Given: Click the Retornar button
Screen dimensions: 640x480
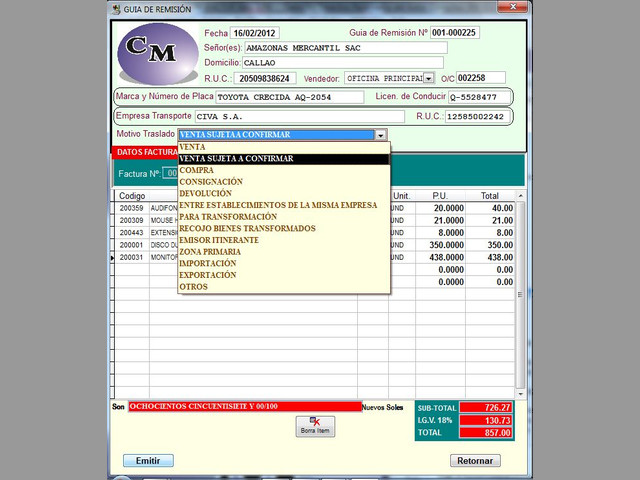Looking at the screenshot, I should point(475,460).
